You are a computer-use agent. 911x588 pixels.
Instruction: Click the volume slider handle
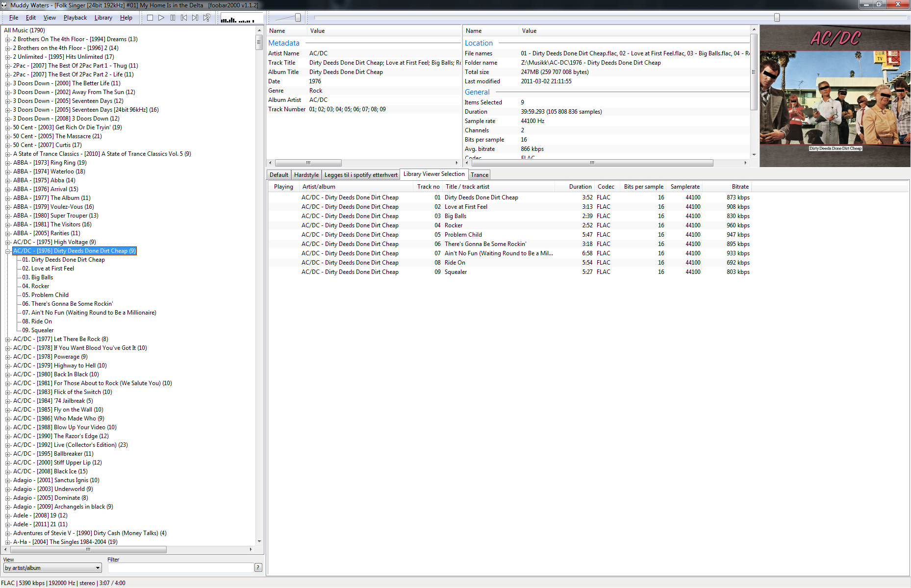(298, 18)
